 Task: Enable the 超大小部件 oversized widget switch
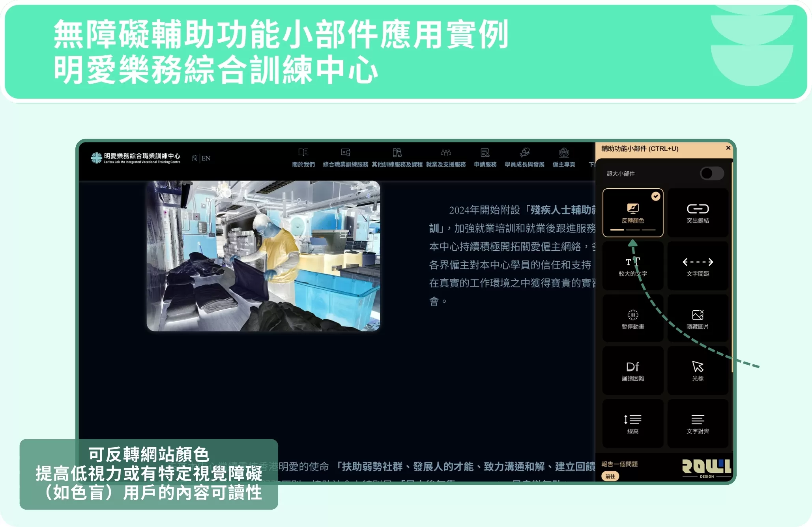click(712, 173)
